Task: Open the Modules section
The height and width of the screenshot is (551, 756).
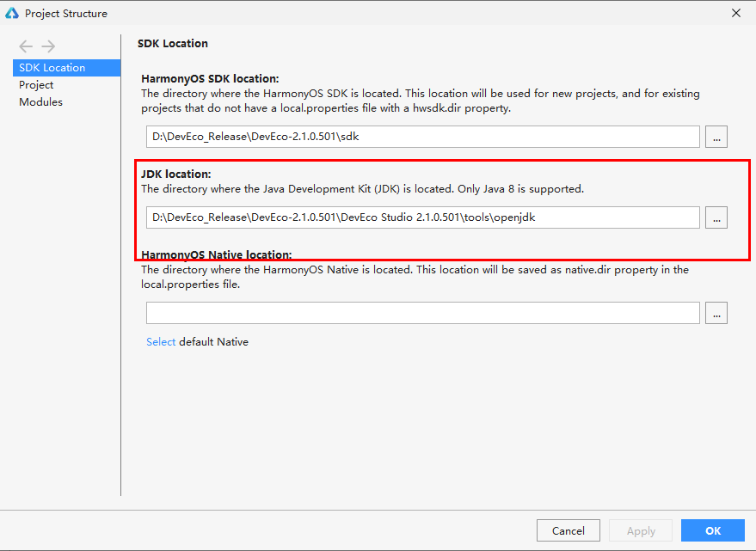Action: pyautogui.click(x=41, y=101)
